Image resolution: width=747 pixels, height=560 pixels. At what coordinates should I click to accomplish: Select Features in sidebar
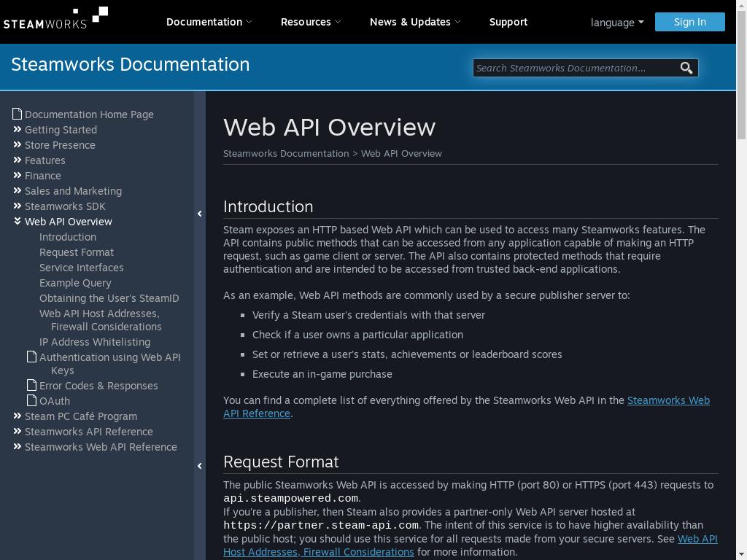pos(44,160)
